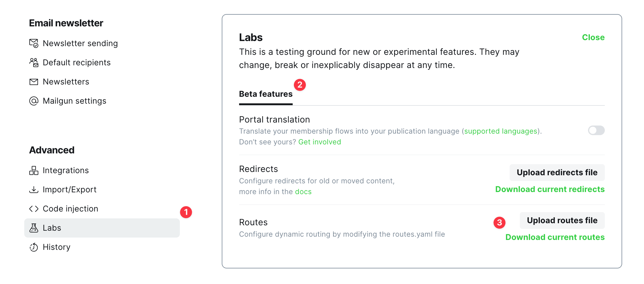644x284 pixels.
Task: Close the Labs settings panel
Action: coord(593,37)
